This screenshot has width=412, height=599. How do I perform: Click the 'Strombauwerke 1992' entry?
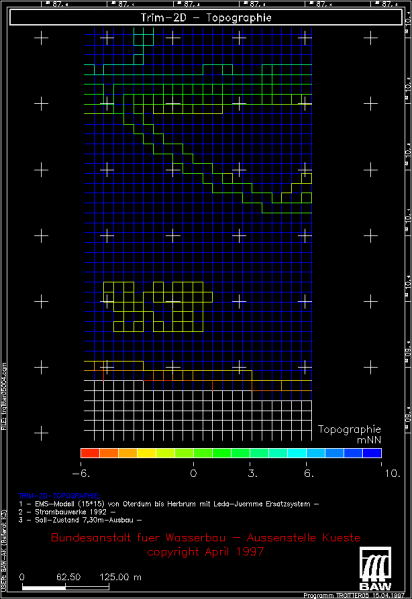pos(67,512)
